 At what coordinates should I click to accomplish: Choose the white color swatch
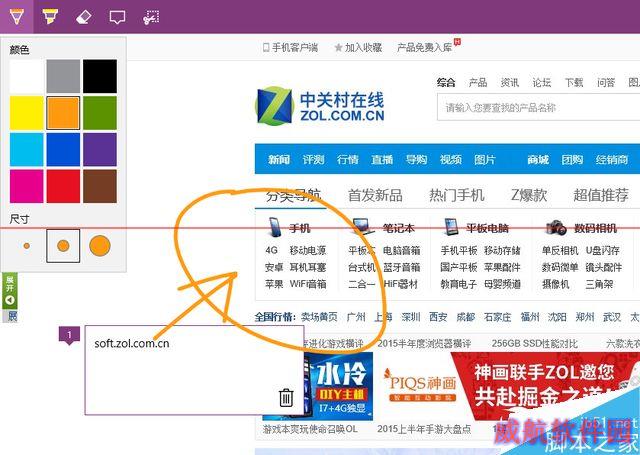coord(27,76)
